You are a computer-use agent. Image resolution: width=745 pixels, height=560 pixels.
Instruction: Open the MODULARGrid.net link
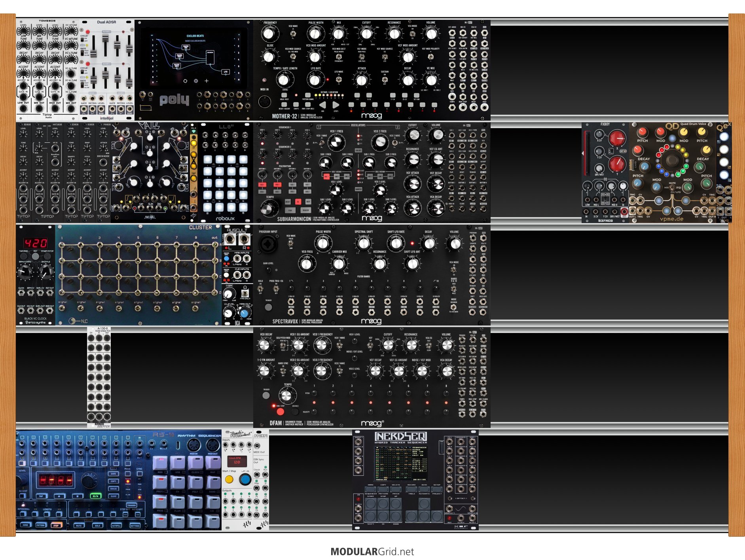tap(372, 552)
